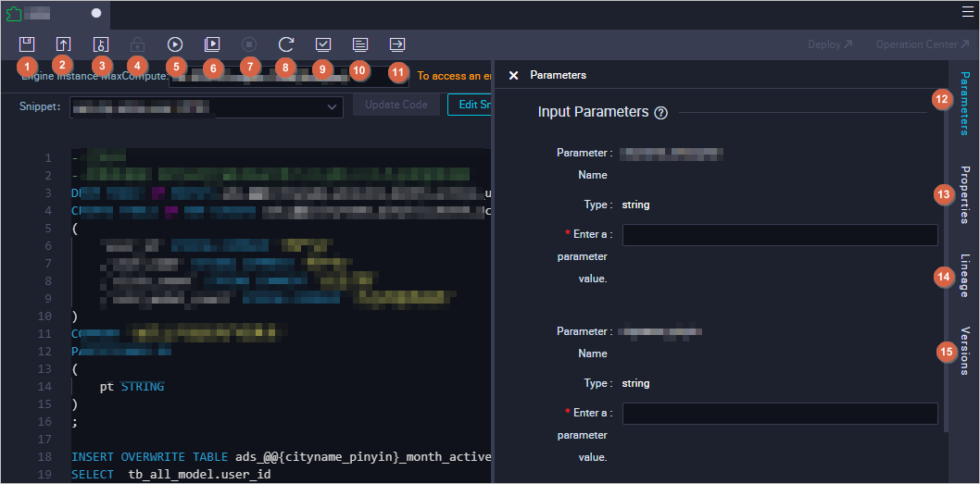Reload the code with the refresh icon

pyautogui.click(x=286, y=44)
